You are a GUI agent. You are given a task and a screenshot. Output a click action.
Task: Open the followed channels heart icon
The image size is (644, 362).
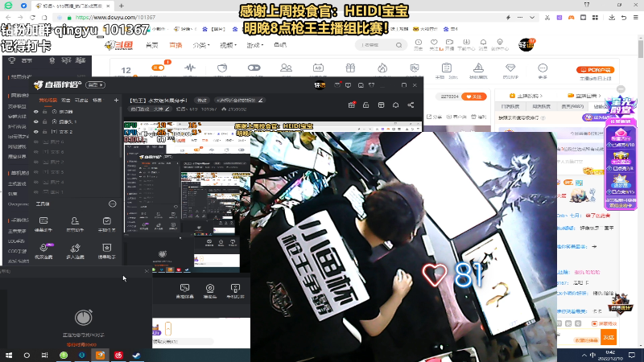[434, 44]
